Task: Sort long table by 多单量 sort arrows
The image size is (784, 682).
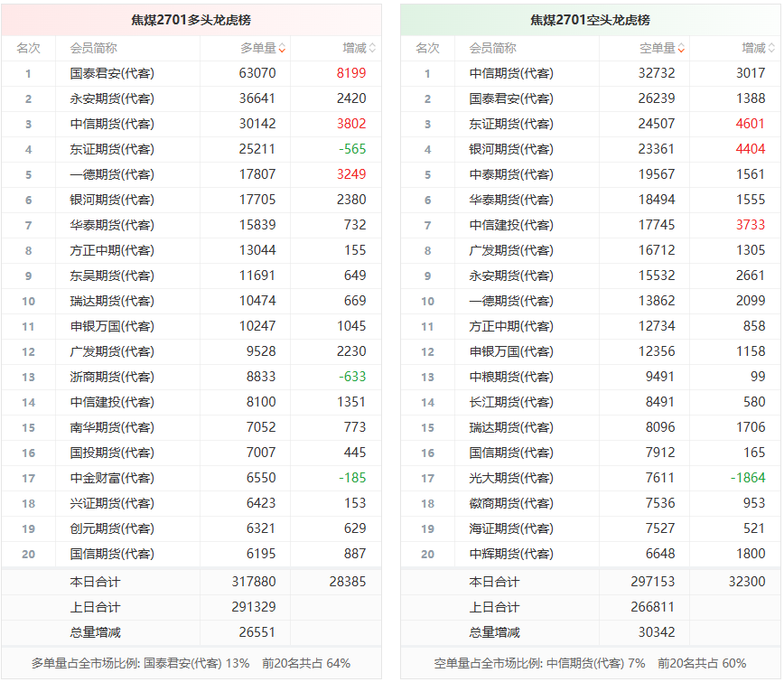Action: 282,49
